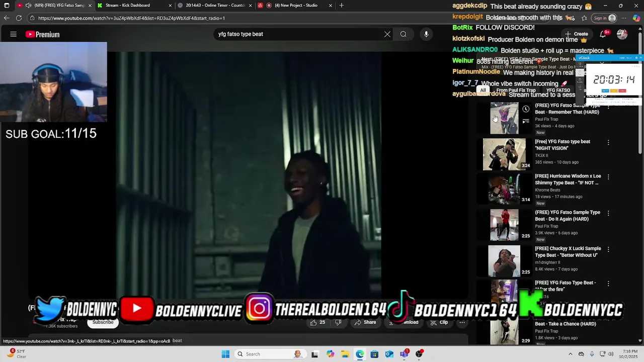Open more actions ellipsis below video
Screen dimensions: 644x362
(x=462, y=322)
